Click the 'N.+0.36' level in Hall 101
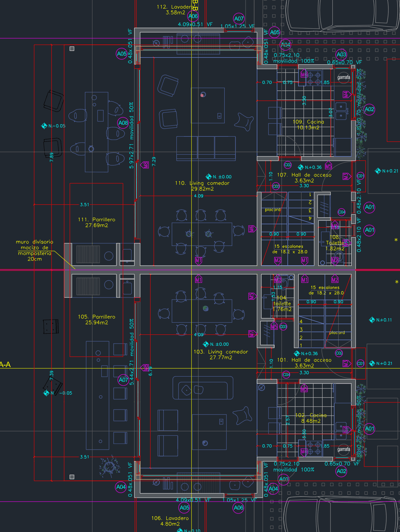The width and height of the screenshot is (400, 532). (x=306, y=353)
